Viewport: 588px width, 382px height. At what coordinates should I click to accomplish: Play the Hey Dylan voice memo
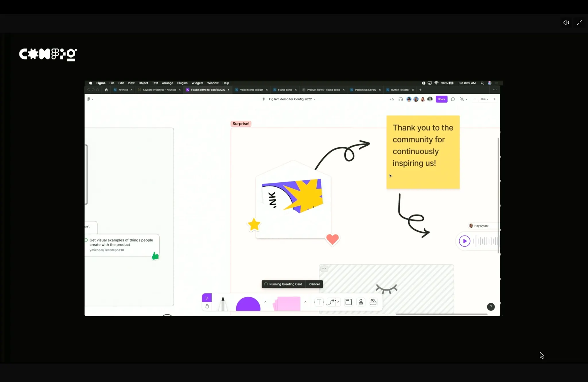(x=465, y=241)
